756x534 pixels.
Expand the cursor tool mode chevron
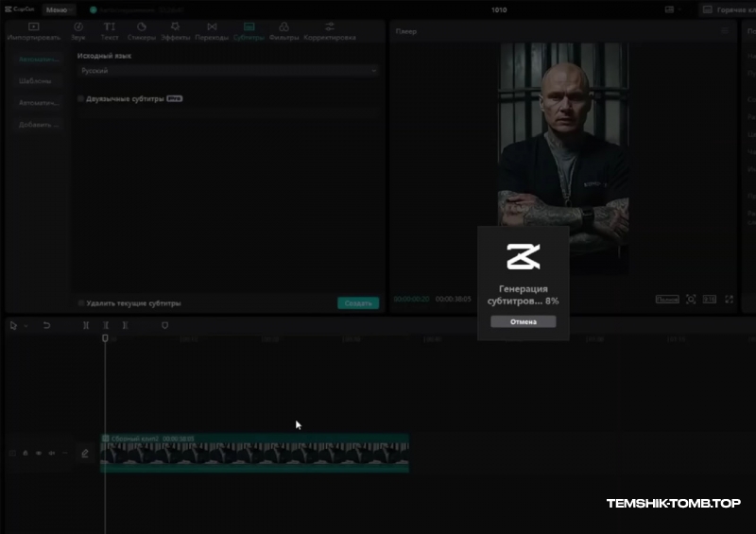coord(26,326)
